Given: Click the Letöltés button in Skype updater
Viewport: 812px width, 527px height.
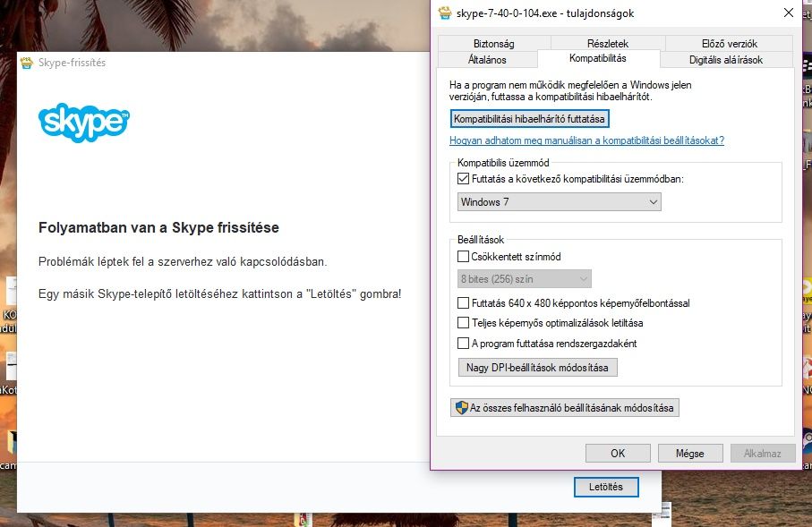Looking at the screenshot, I should 606,487.
